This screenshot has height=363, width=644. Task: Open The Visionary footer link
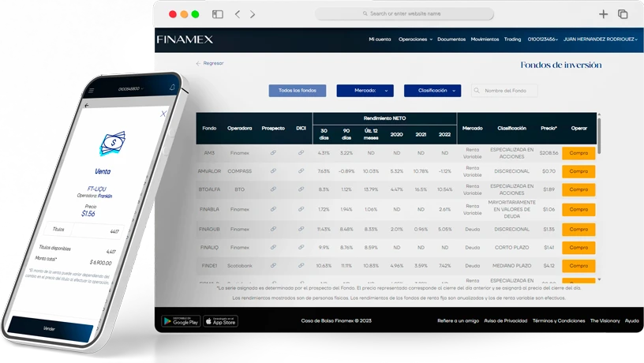point(605,320)
